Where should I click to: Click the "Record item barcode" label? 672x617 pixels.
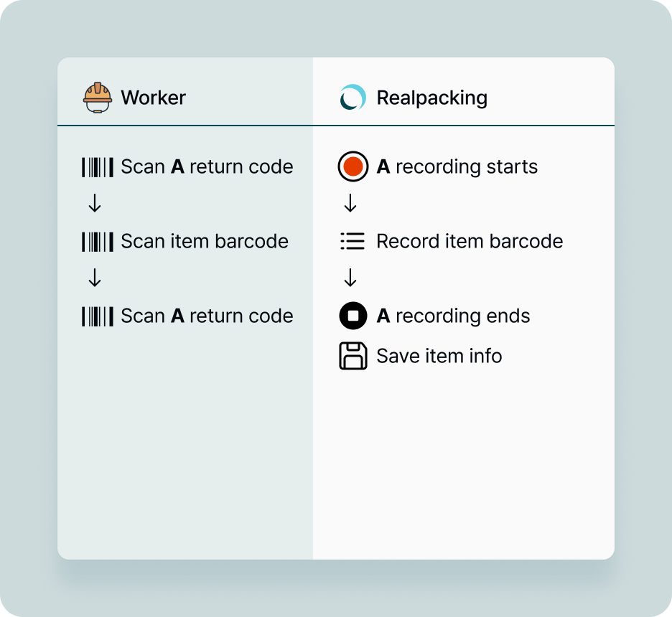pyautogui.click(x=470, y=241)
